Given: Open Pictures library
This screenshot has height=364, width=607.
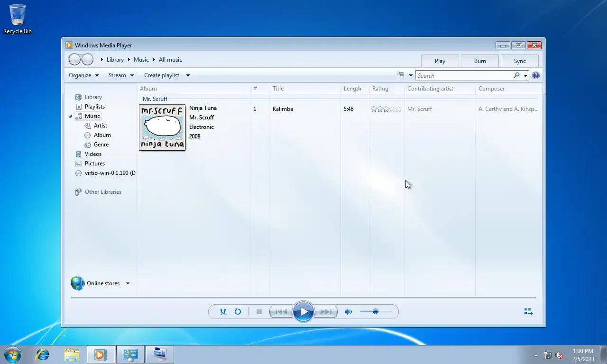Looking at the screenshot, I should coord(94,164).
